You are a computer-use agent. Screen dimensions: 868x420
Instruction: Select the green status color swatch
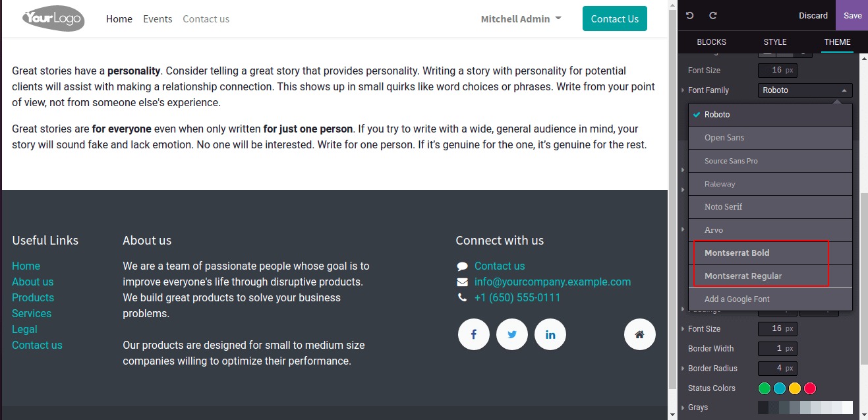click(765, 388)
